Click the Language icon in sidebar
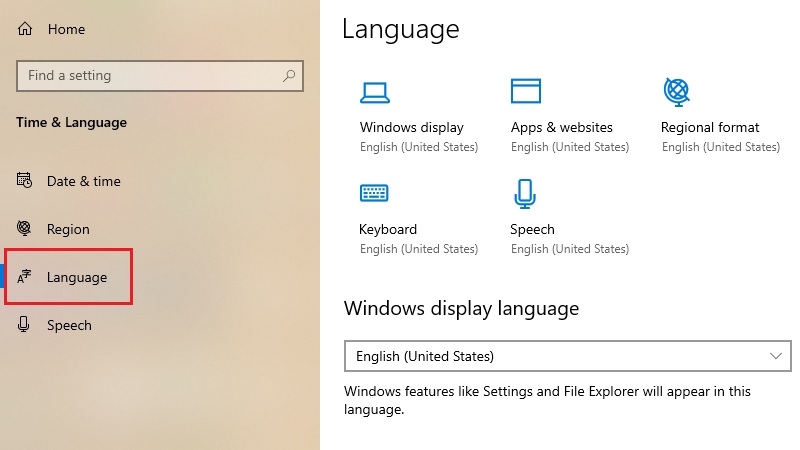800x450 pixels. click(25, 277)
